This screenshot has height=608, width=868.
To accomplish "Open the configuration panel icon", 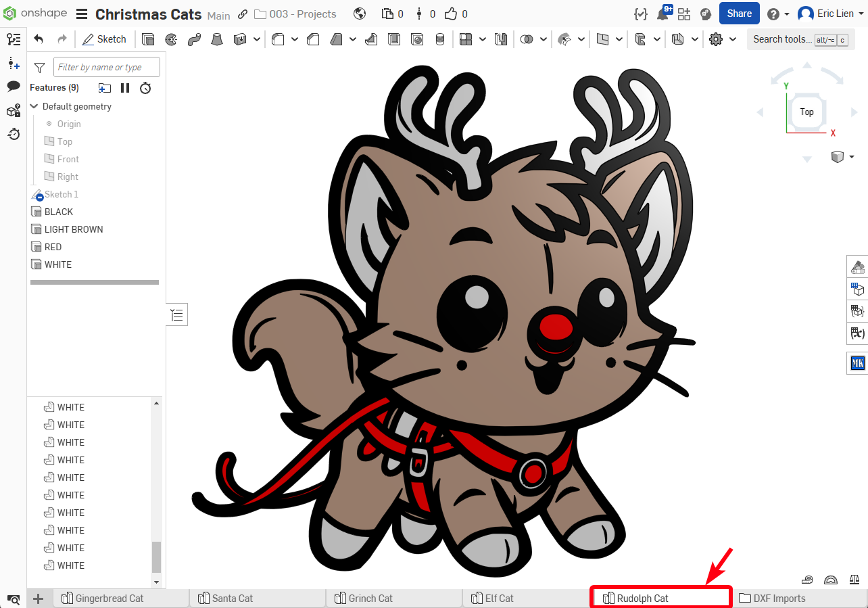I will [858, 289].
